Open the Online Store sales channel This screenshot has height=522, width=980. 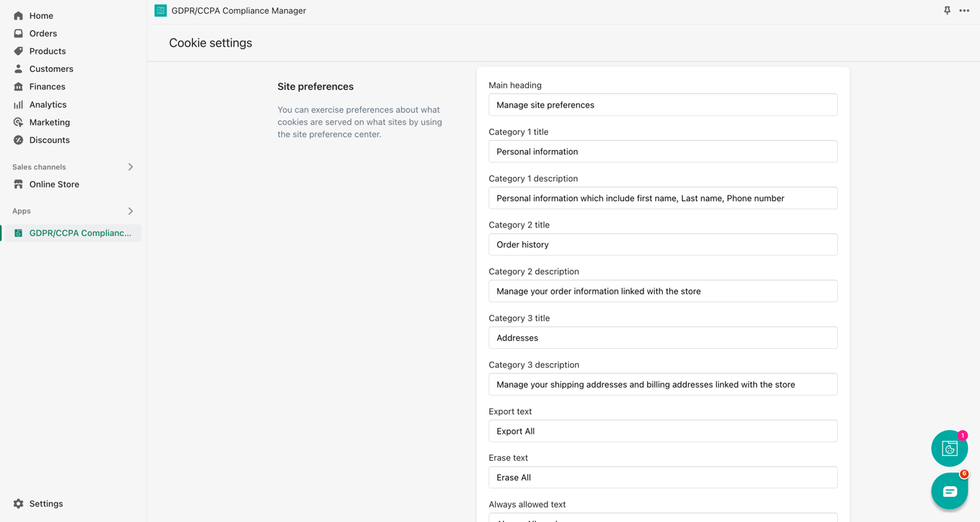(x=54, y=185)
